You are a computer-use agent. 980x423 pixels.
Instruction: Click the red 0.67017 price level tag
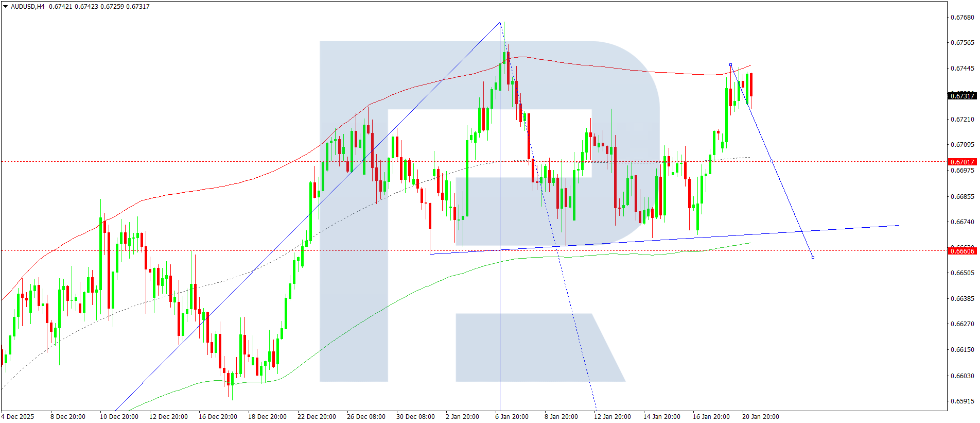tap(961, 162)
